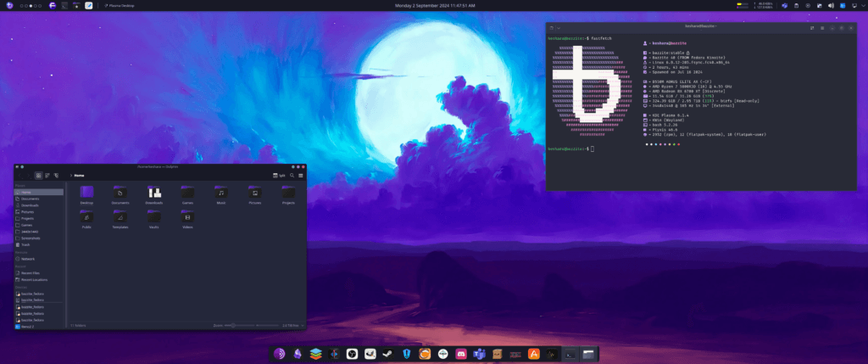
Task: Open the layered stack icon in the dock
Action: pos(315,354)
